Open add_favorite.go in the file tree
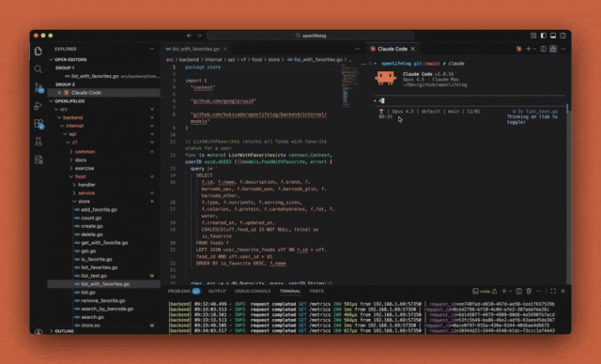The height and width of the screenshot is (364, 601). click(100, 210)
